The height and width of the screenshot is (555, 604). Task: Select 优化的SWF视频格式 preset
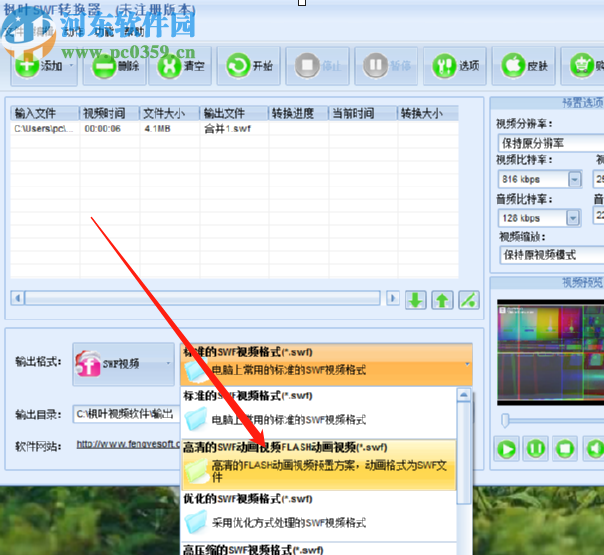pyautogui.click(x=319, y=516)
